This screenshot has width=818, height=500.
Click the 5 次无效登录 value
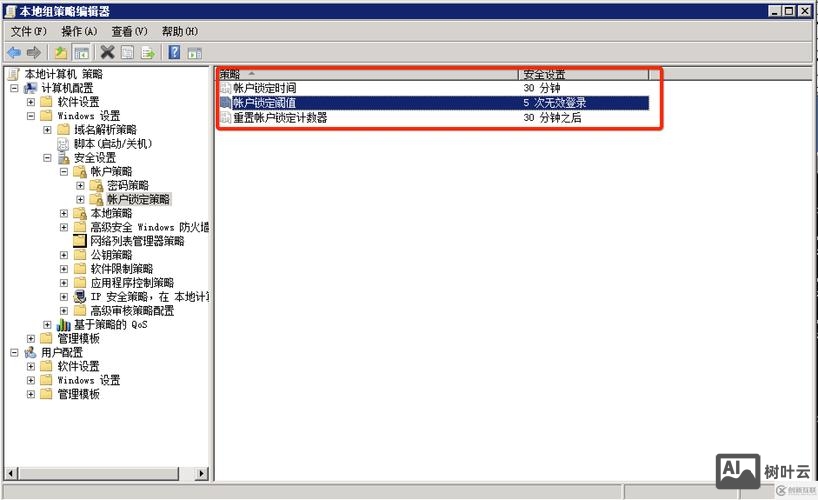pyautogui.click(x=555, y=103)
